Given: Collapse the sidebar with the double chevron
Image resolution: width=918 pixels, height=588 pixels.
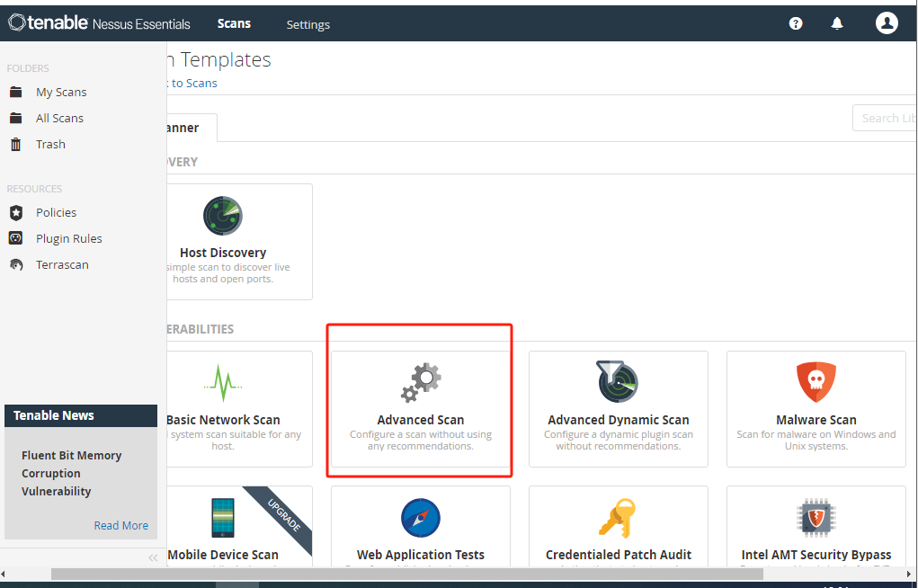Looking at the screenshot, I should [154, 557].
